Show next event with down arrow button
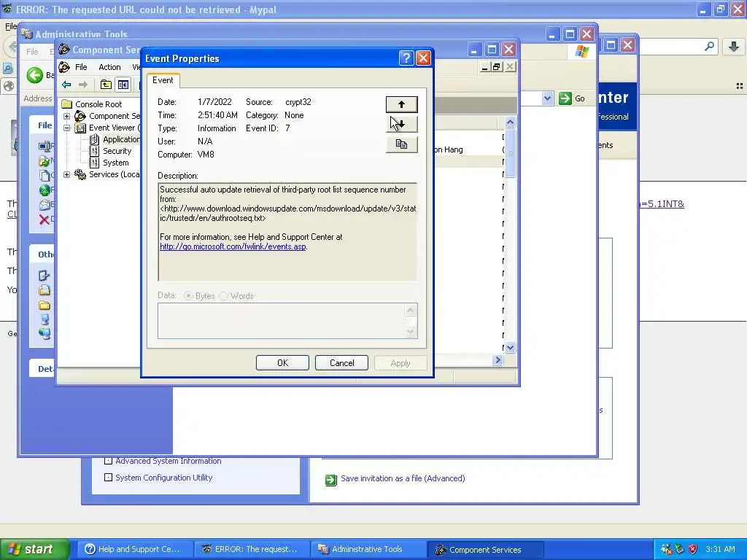The width and height of the screenshot is (747, 560). click(x=402, y=124)
